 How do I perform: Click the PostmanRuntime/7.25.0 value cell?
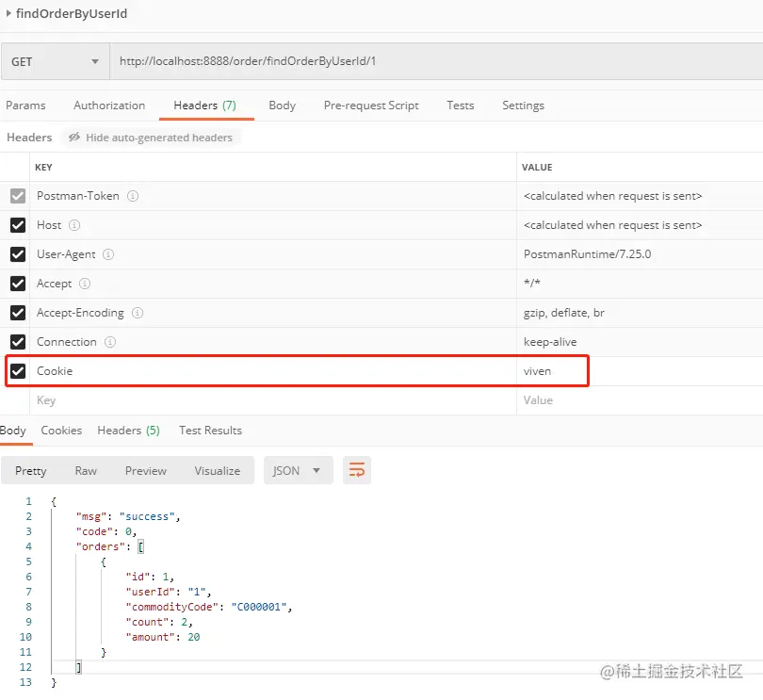point(640,254)
